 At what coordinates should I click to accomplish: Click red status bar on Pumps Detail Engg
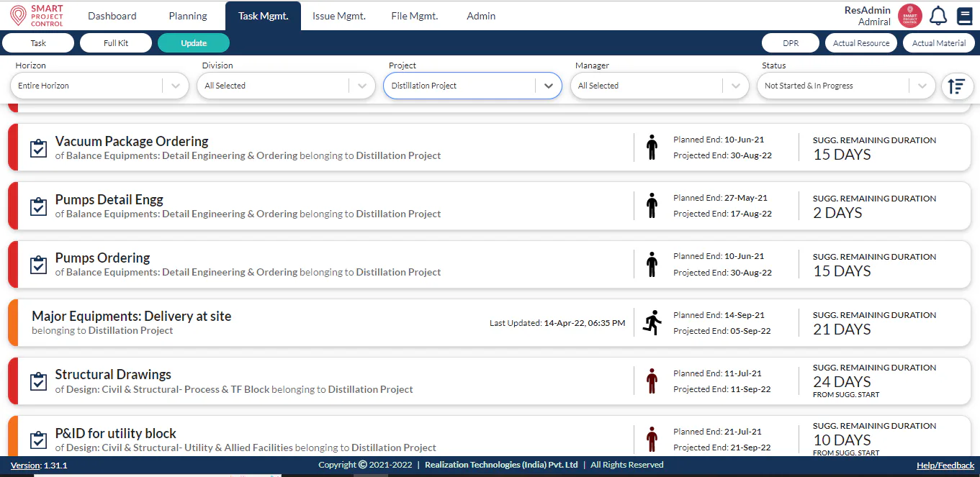pyautogui.click(x=12, y=206)
